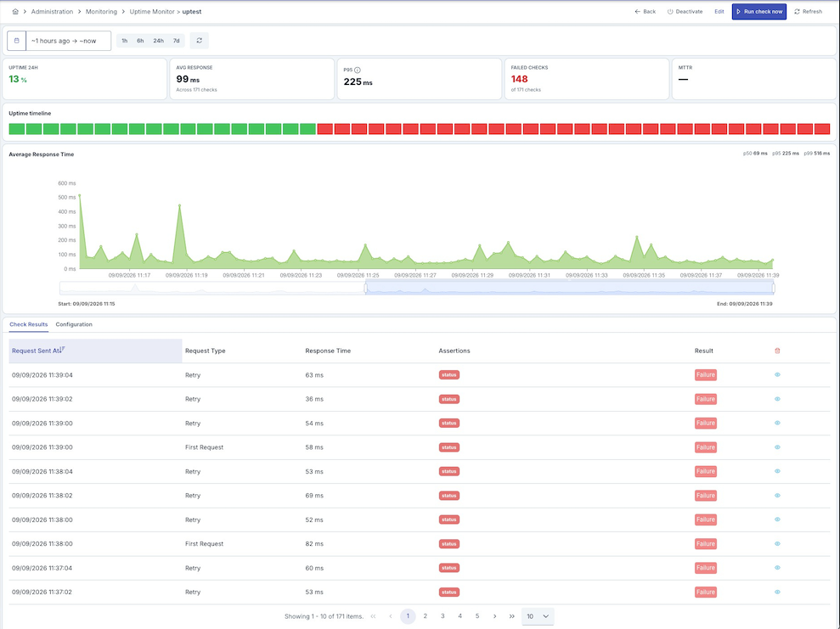This screenshot has height=629, width=840.
Task: Go to next results page
Action: coord(494,616)
